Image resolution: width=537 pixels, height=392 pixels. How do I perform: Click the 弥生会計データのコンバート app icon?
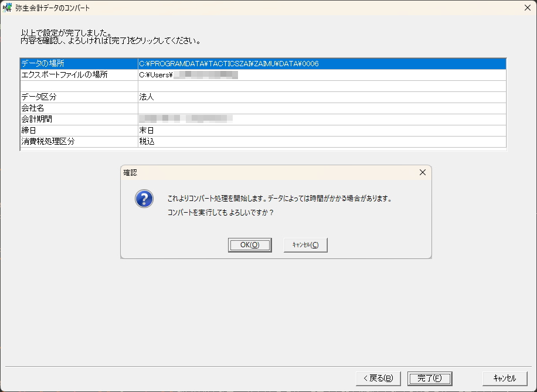[x=7, y=8]
